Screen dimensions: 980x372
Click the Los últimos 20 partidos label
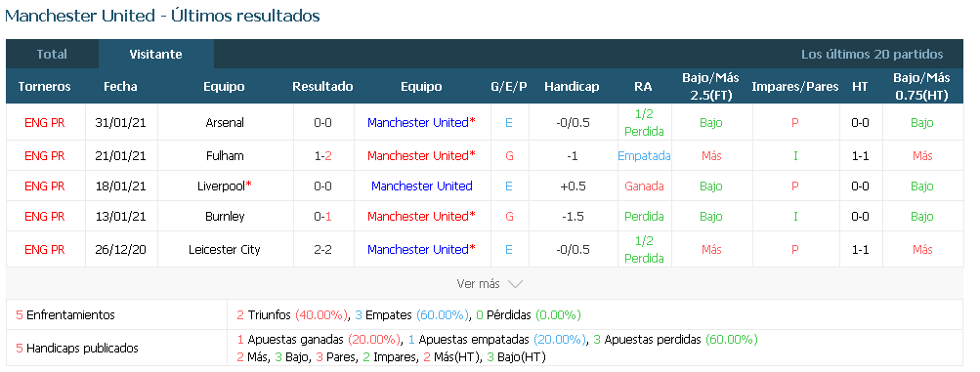pos(872,55)
